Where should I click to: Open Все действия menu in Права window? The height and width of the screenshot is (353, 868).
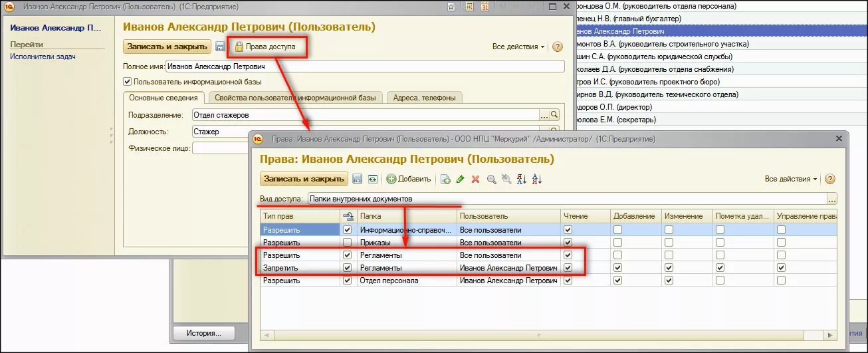point(791,179)
